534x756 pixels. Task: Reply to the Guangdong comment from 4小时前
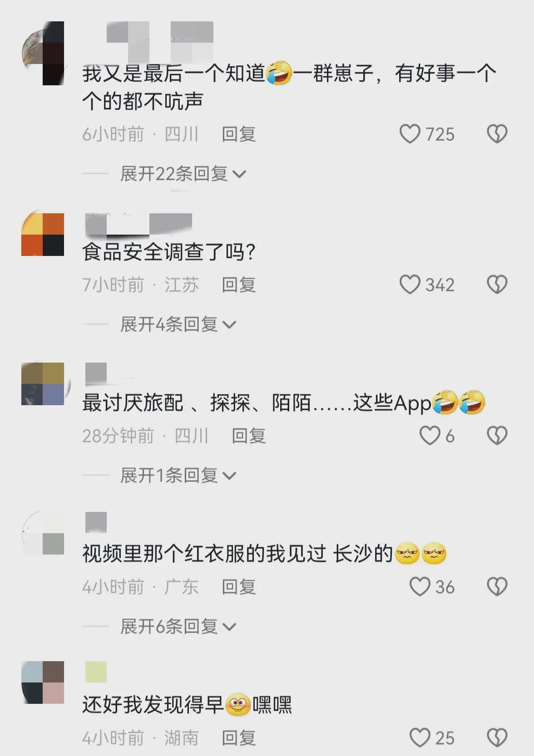[x=239, y=587]
